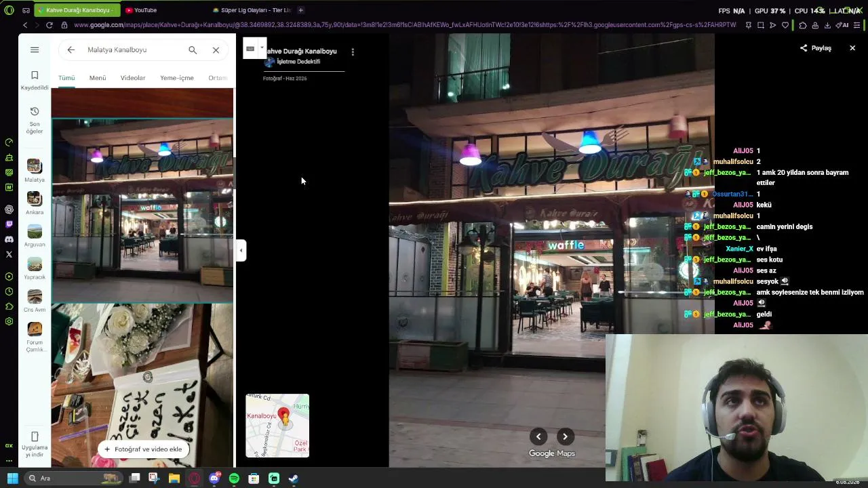Select the flowers and cake photo thumbnail
868x488 pixels.
coord(142,386)
